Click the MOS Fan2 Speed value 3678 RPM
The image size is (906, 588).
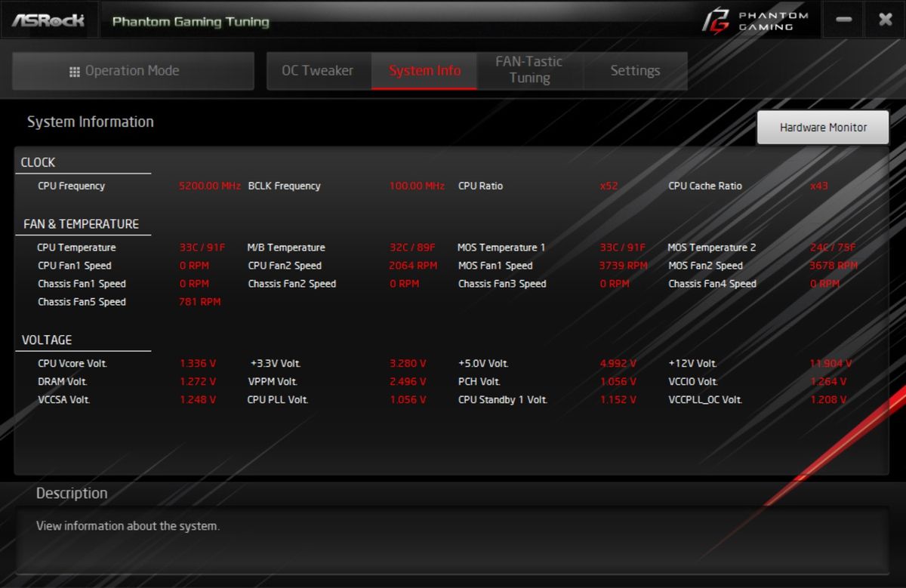[x=834, y=266]
